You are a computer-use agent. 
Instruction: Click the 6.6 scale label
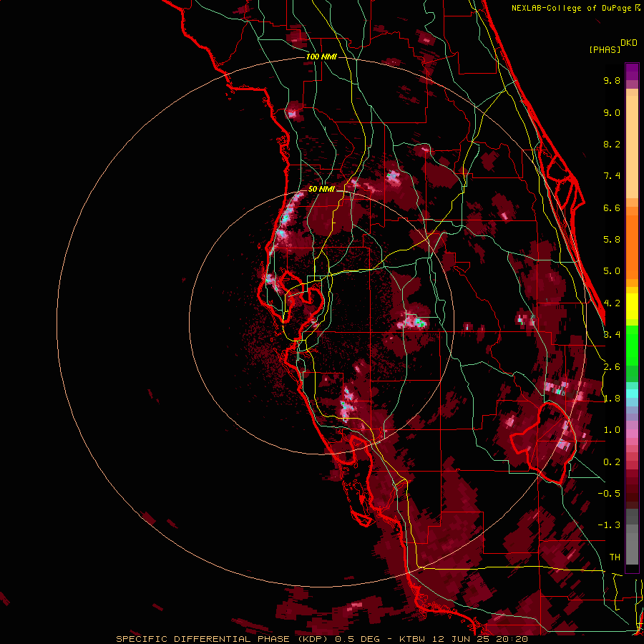pyautogui.click(x=612, y=208)
